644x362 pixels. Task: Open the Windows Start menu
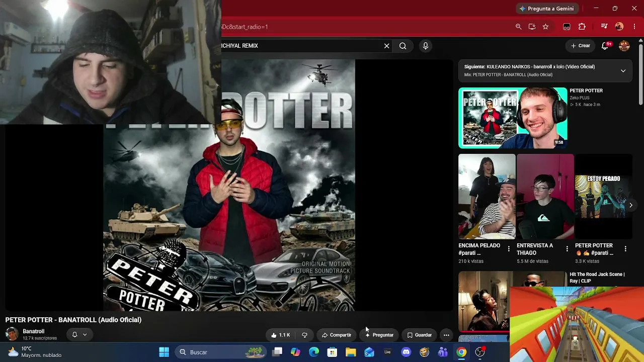pos(164,352)
